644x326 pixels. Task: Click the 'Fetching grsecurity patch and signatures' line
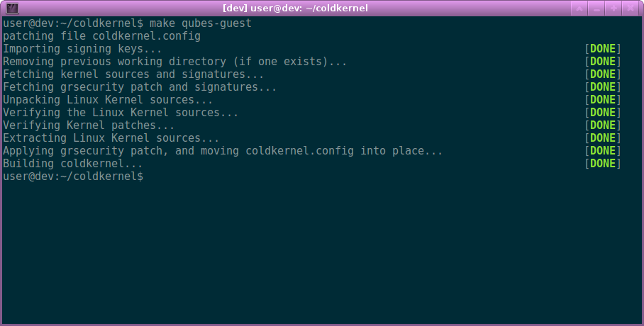click(140, 87)
